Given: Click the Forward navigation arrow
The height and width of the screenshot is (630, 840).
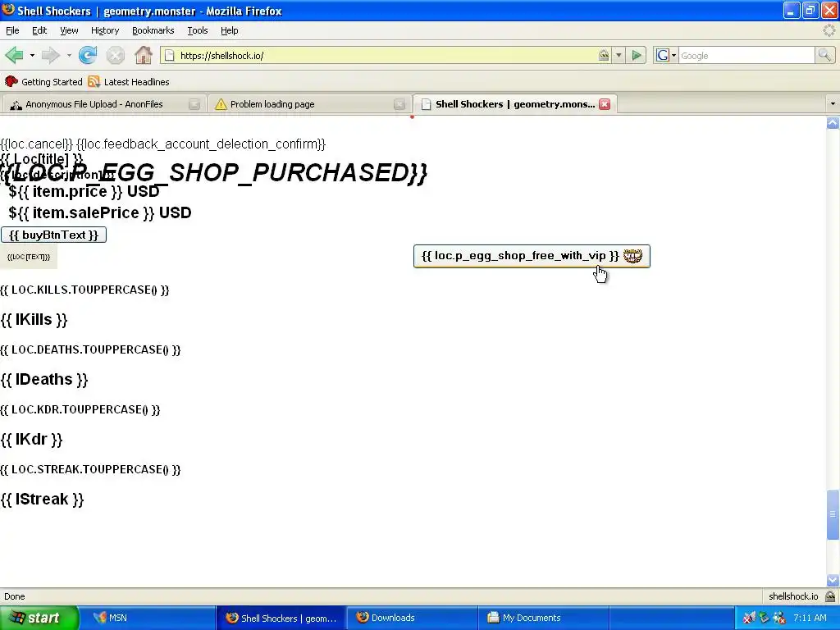Looking at the screenshot, I should click(51, 55).
